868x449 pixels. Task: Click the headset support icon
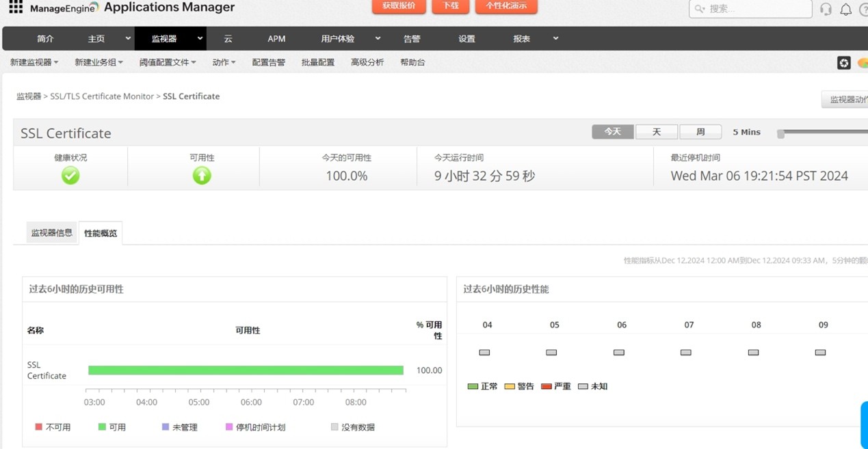(x=825, y=10)
